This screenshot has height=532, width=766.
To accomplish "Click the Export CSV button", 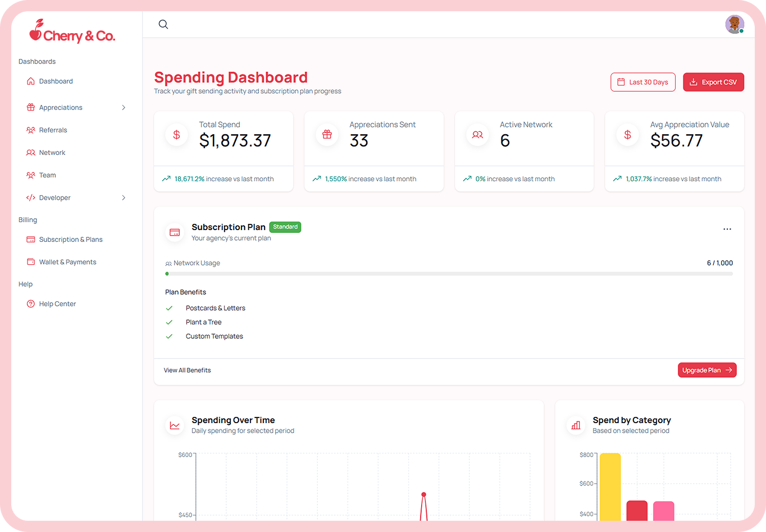I will click(714, 82).
